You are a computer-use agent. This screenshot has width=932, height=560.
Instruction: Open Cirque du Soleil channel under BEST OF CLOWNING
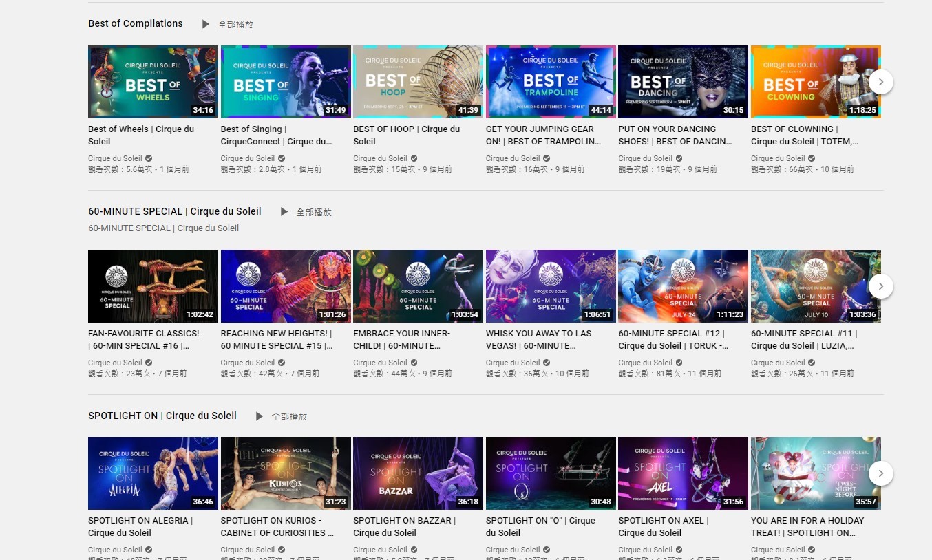tap(778, 158)
